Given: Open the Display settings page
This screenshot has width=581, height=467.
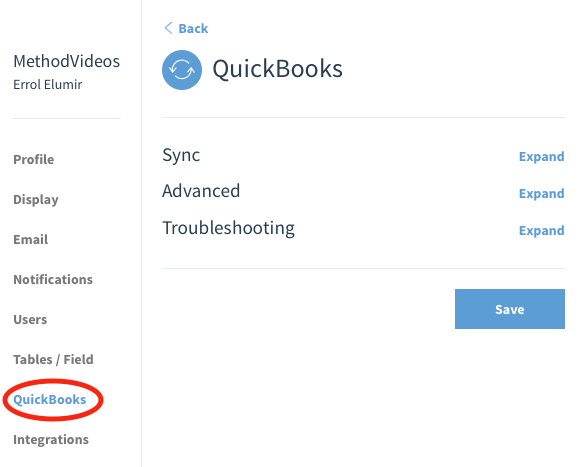Looking at the screenshot, I should pyautogui.click(x=36, y=200).
